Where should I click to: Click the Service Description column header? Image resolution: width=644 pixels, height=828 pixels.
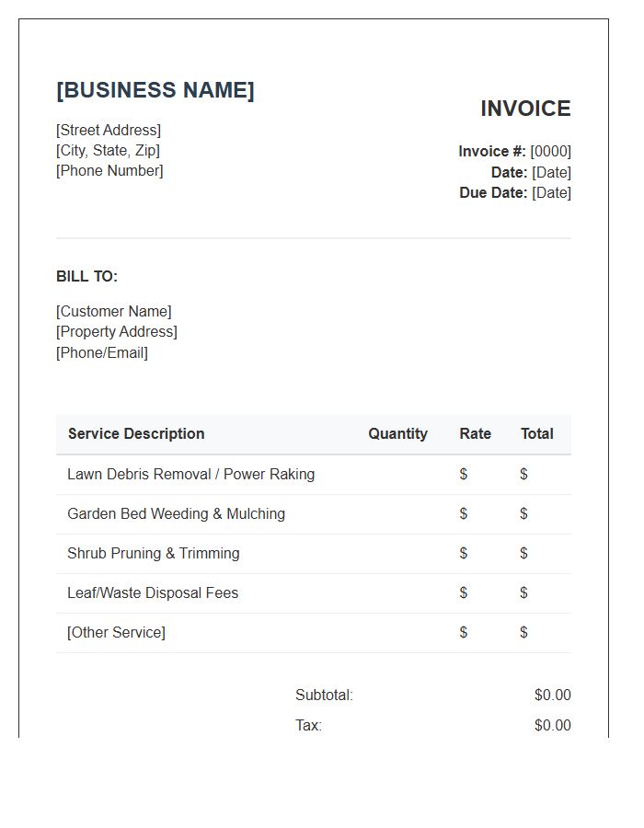[136, 433]
